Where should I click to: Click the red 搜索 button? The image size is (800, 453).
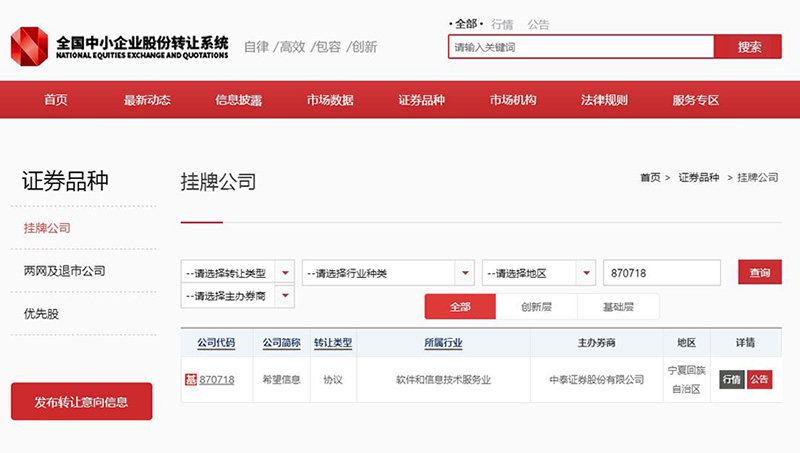pos(749,47)
